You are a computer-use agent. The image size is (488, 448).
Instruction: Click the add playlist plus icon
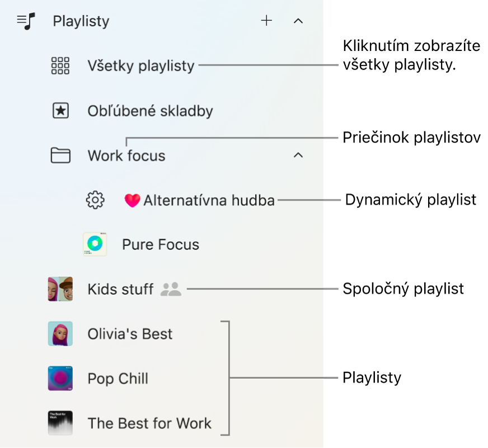coord(267,21)
